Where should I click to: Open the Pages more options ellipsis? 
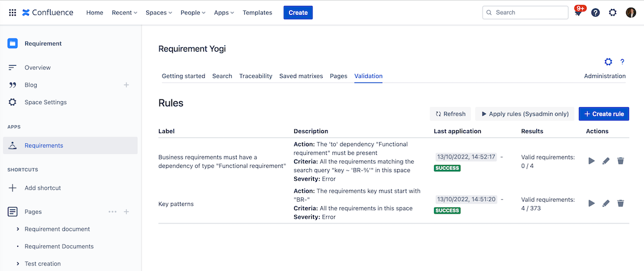113,212
